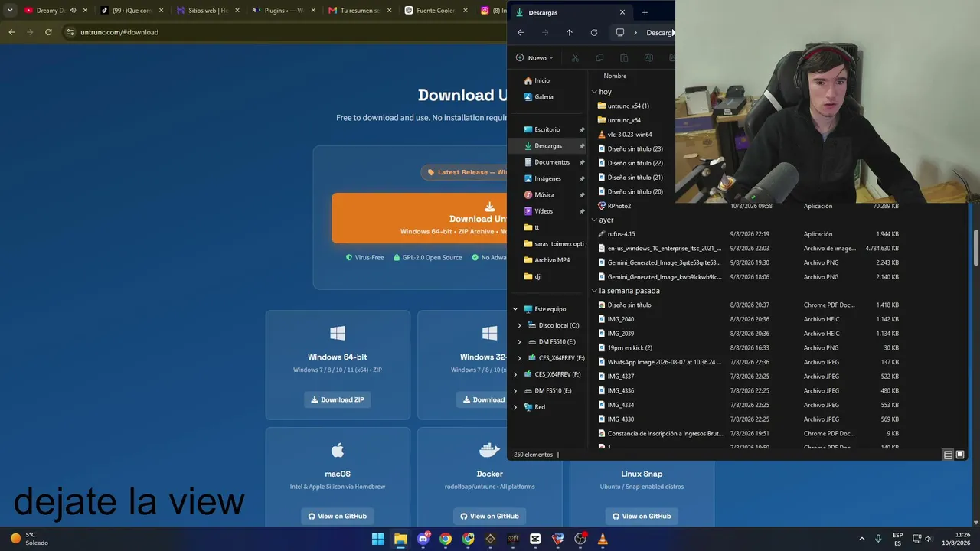Open Nuevo dropdown in Explorer toolbar

tap(534, 57)
